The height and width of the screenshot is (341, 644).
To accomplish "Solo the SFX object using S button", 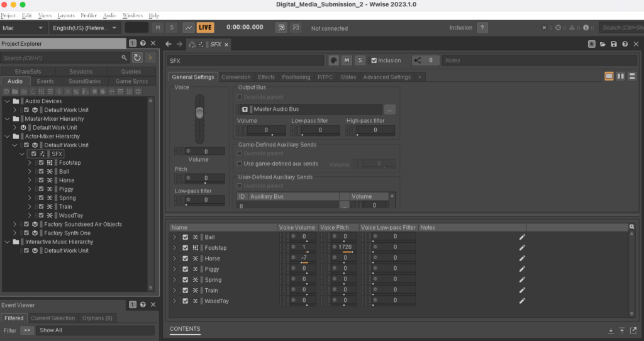I will (x=360, y=60).
